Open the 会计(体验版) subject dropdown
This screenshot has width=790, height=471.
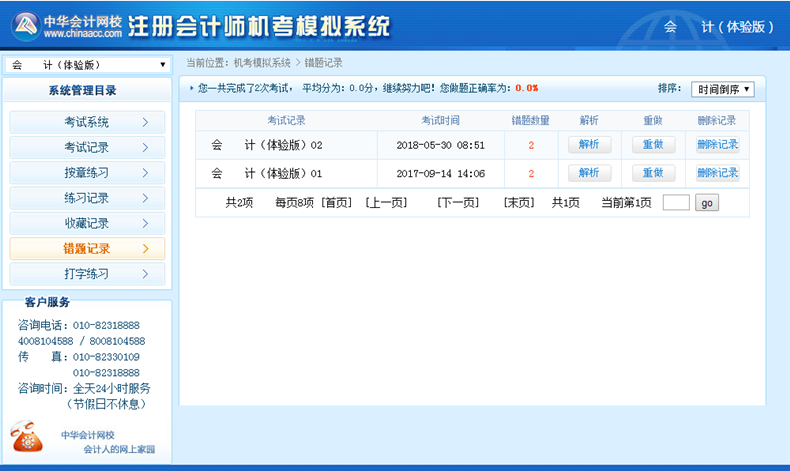[87, 65]
